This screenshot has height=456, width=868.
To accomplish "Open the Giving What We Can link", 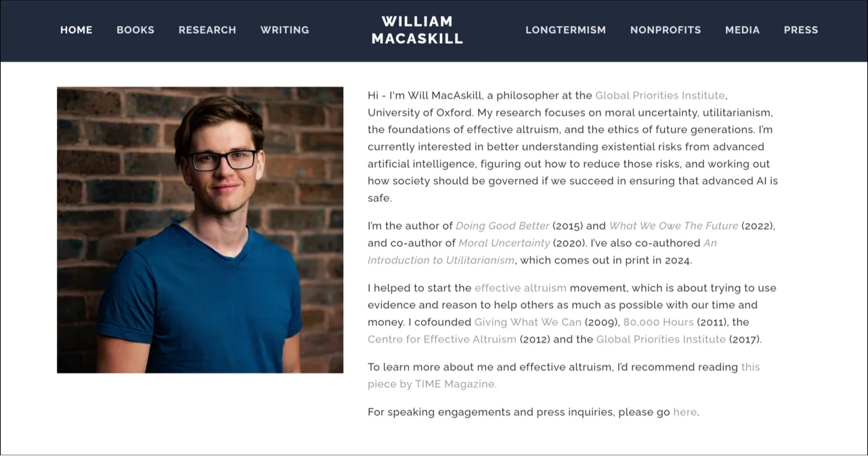I will [x=527, y=322].
